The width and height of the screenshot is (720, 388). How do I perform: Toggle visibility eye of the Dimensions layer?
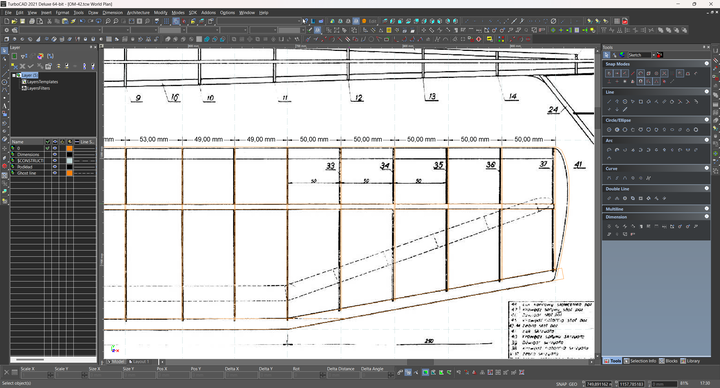pyautogui.click(x=55, y=155)
